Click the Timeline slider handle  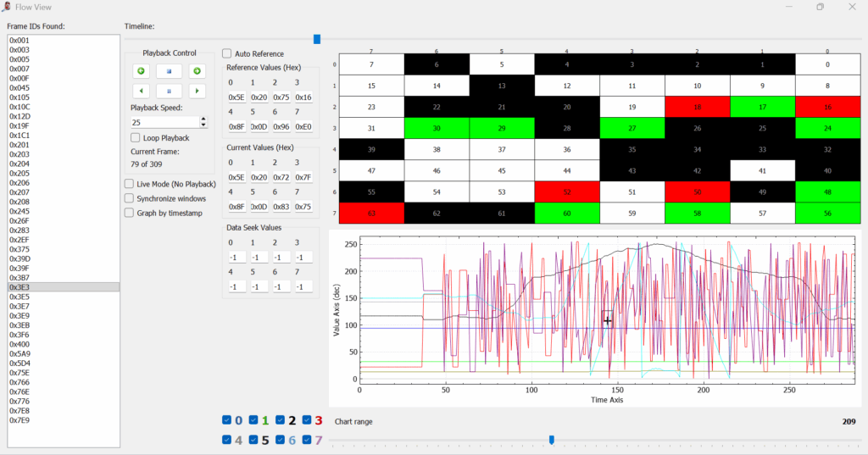tap(317, 39)
